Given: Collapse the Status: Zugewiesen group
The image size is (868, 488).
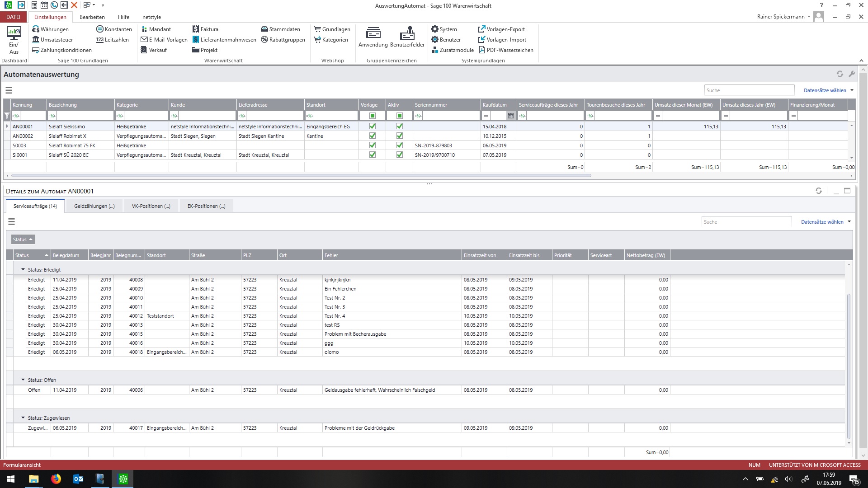Looking at the screenshot, I should click(23, 418).
